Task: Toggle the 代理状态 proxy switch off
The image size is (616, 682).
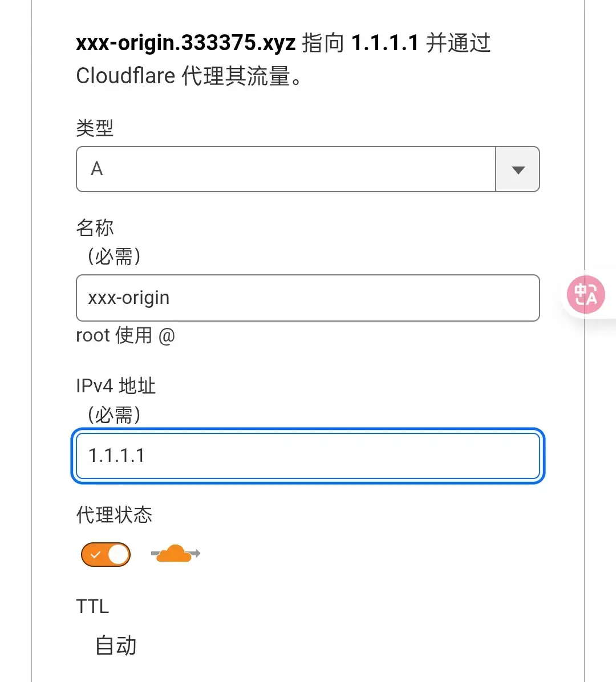Action: pyautogui.click(x=106, y=555)
